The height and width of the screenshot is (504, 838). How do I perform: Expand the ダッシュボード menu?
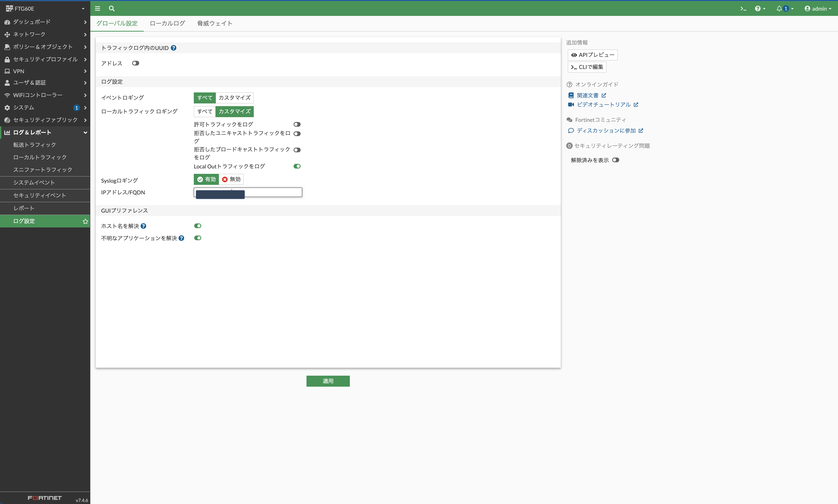[45, 22]
